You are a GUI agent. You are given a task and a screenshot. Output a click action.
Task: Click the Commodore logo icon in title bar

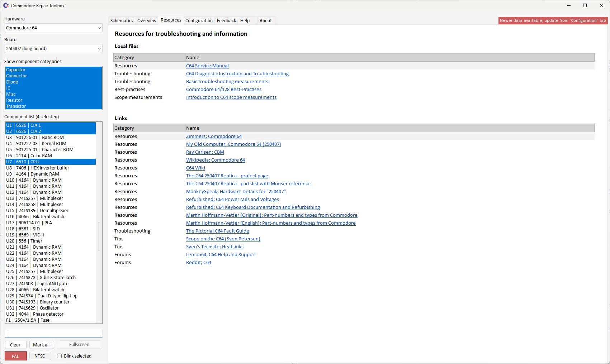[x=6, y=5]
